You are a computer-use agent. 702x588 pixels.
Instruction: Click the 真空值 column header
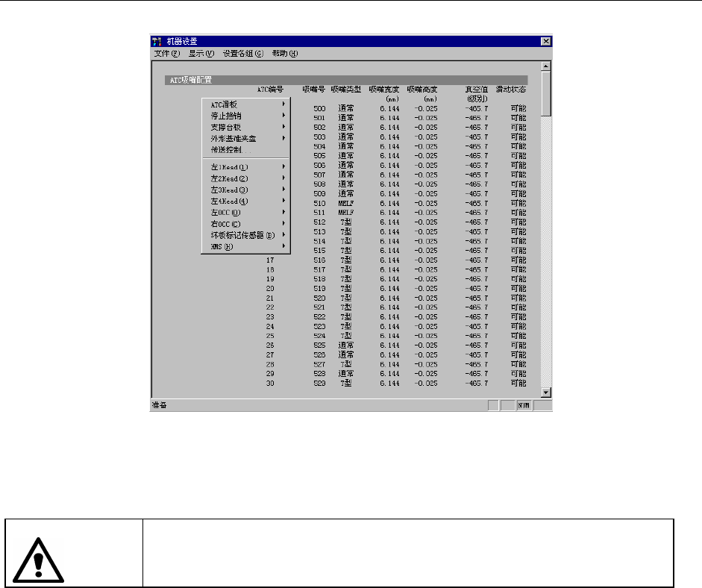(477, 90)
